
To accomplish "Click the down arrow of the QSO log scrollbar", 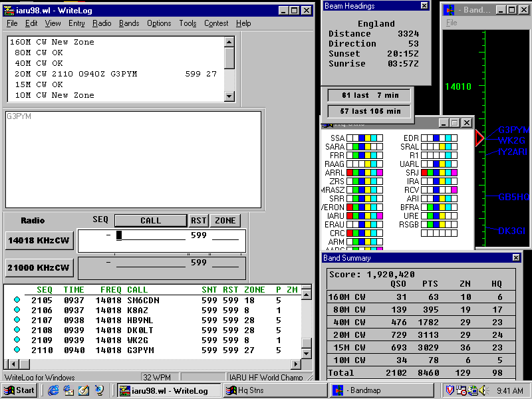I will coord(306,354).
